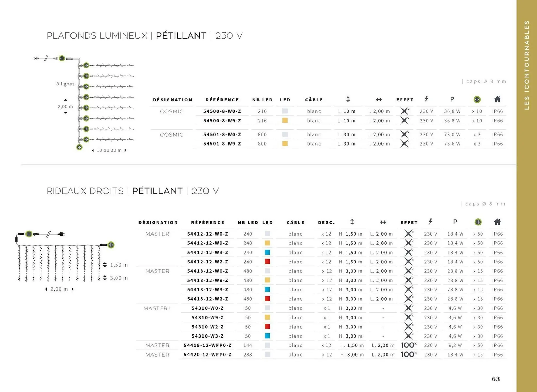
Task: Click the 100x effect icon for 54419-12-WFP0-Z
Action: [x=409, y=345]
